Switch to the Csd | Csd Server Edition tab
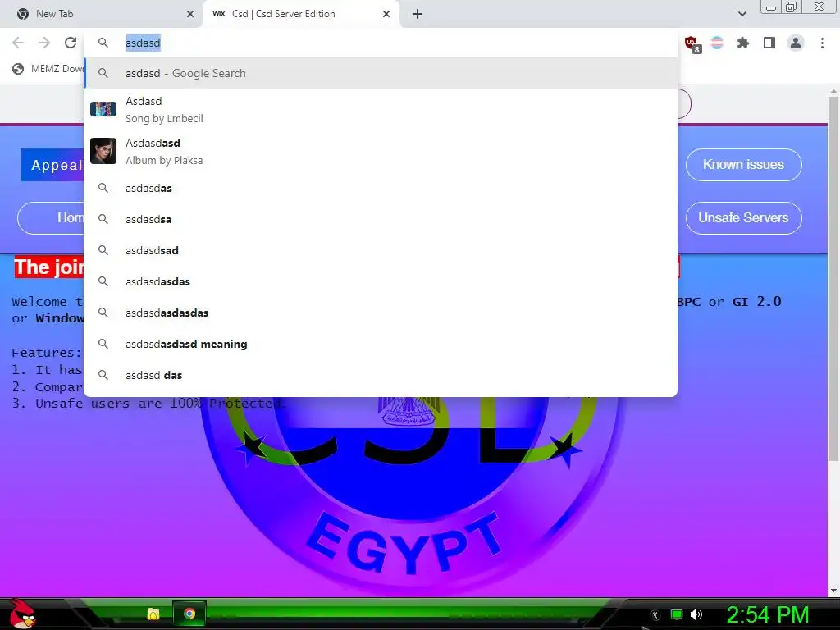Screen dimensions: 840x630 (300, 14)
